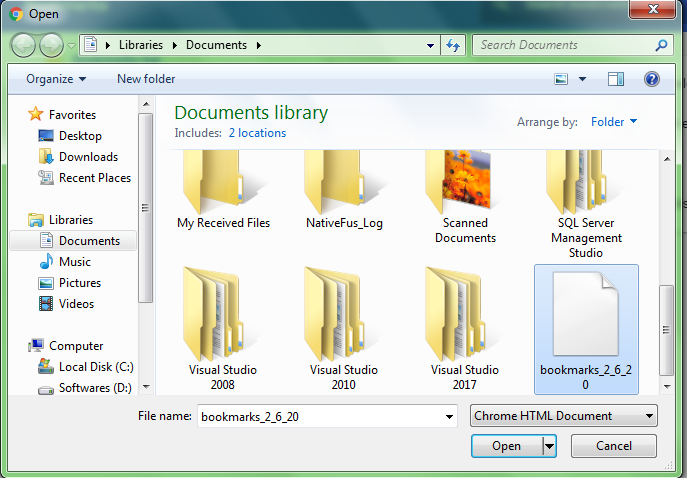Select Downloads under Favorites
The width and height of the screenshot is (687, 478).
click(78, 157)
